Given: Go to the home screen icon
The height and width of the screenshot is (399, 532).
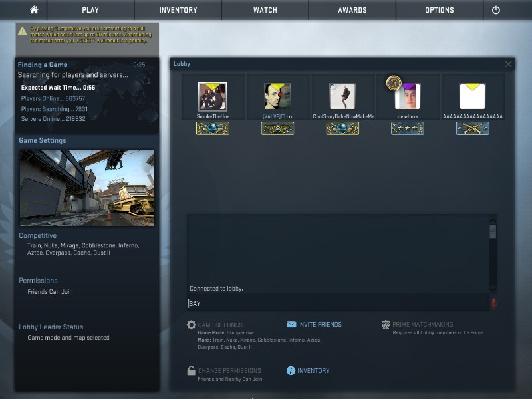Looking at the screenshot, I should (34, 10).
